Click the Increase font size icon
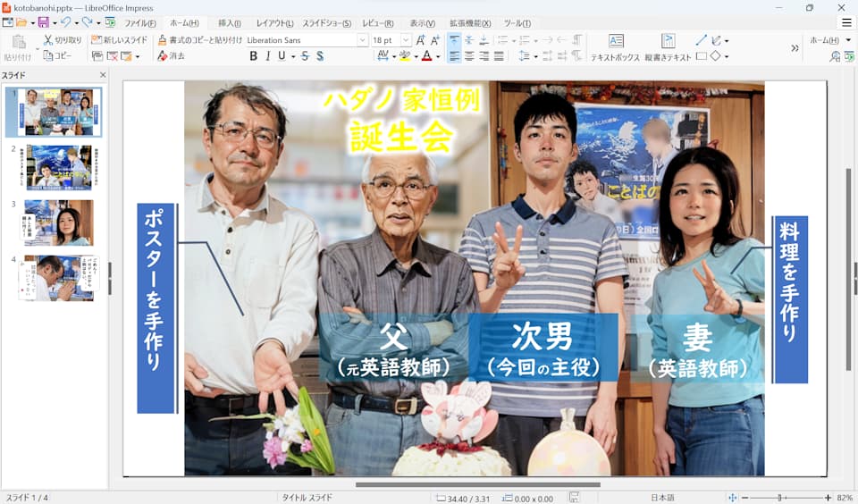Image resolution: width=858 pixels, height=504 pixels. point(420,40)
